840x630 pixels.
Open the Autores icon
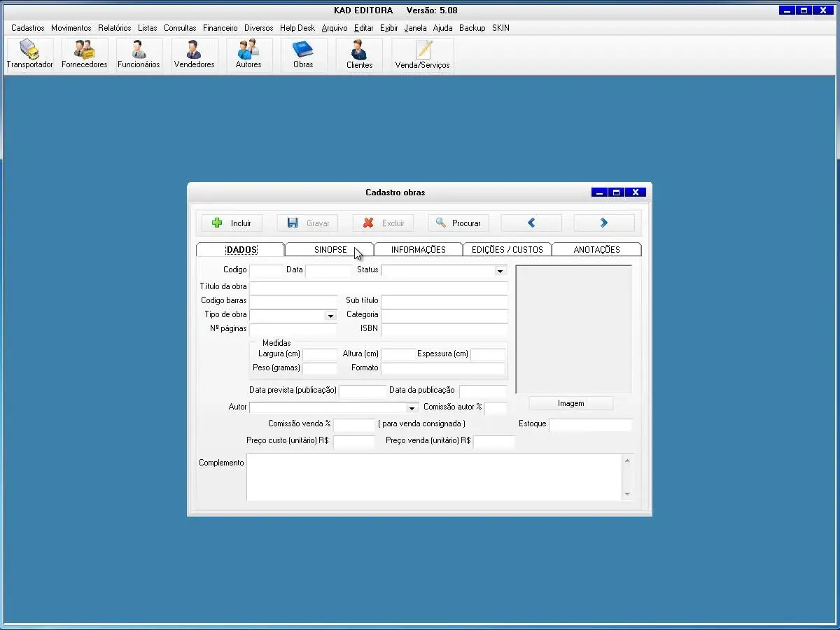tap(248, 55)
